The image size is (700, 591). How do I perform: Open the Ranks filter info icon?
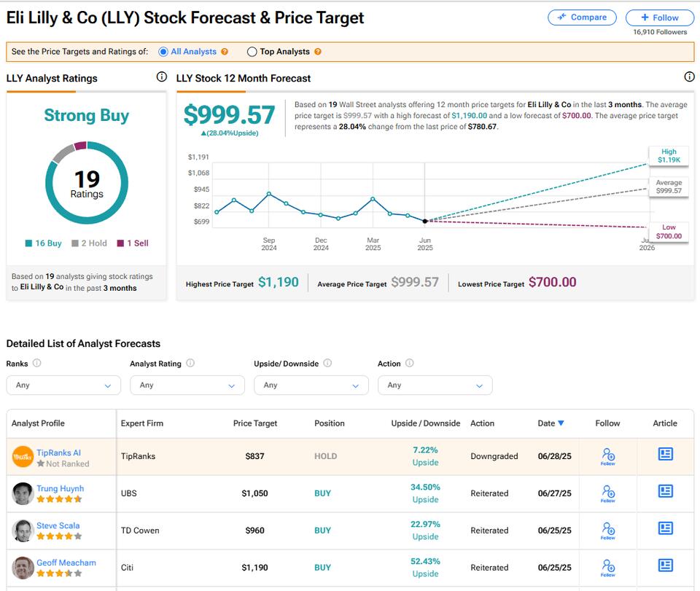[x=37, y=363]
